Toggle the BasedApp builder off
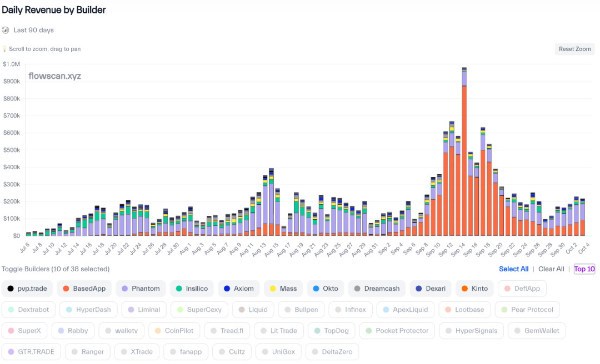Viewport: 600px width, 364px height. click(84, 289)
